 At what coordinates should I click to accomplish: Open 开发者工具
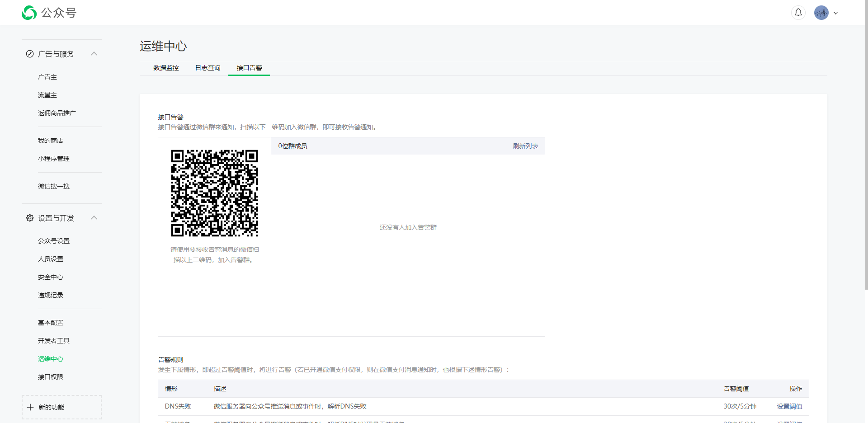[x=54, y=341]
